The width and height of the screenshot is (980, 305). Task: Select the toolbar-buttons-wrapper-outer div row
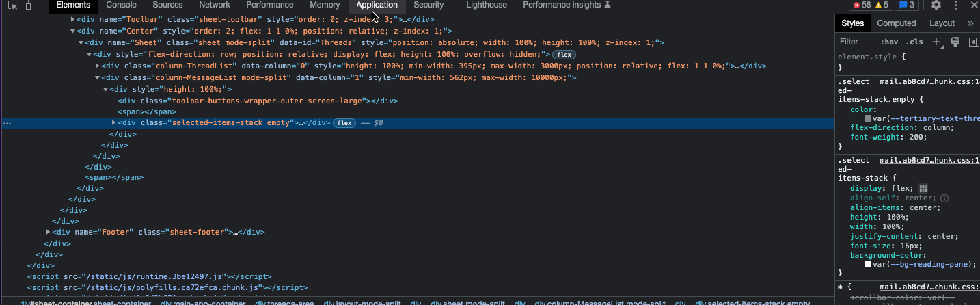tap(257, 101)
